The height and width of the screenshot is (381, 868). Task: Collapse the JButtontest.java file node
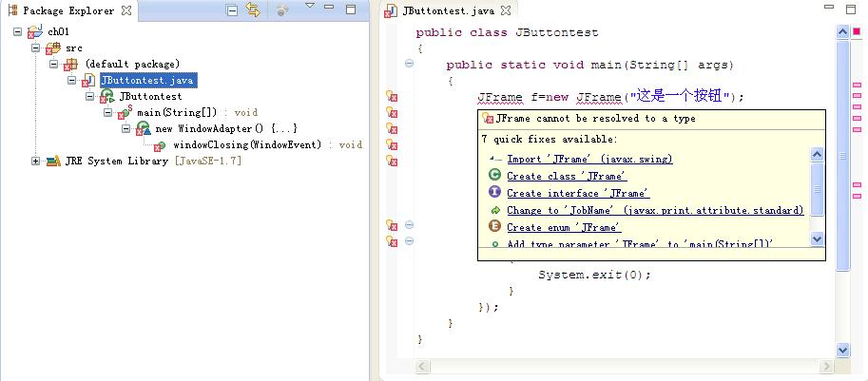click(72, 80)
